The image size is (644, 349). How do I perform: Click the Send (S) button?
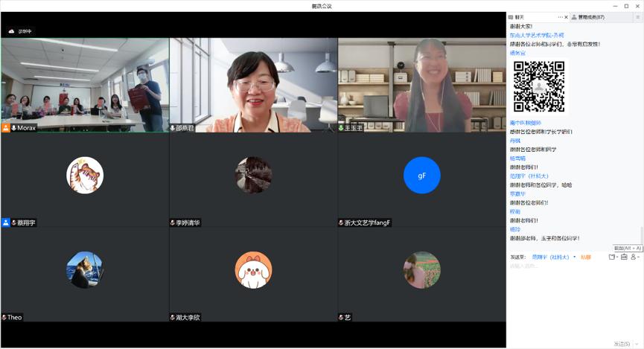point(622,344)
